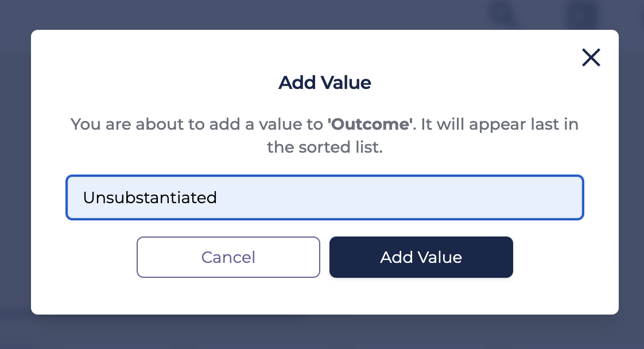
Task: Click the close cross of Add Value dialog
Action: coord(591,57)
